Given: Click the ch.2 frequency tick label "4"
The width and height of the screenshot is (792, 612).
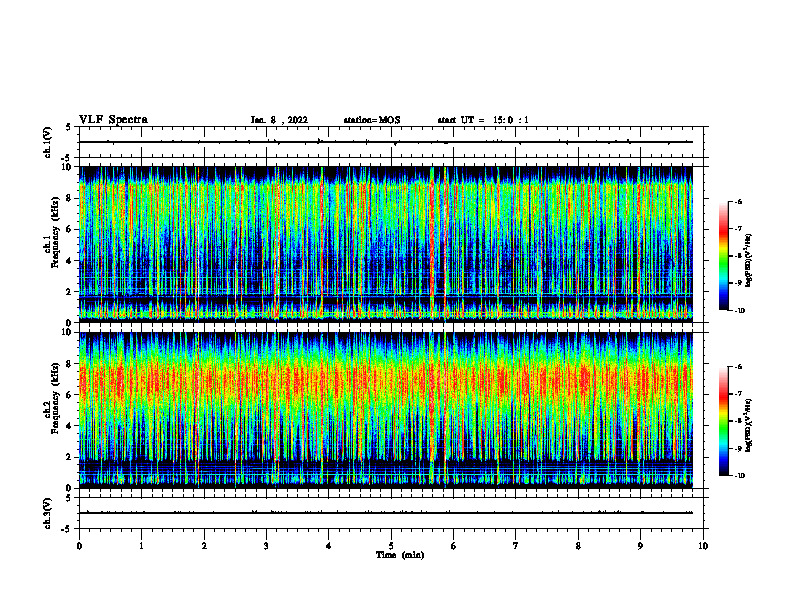Looking at the screenshot, I should point(69,426).
